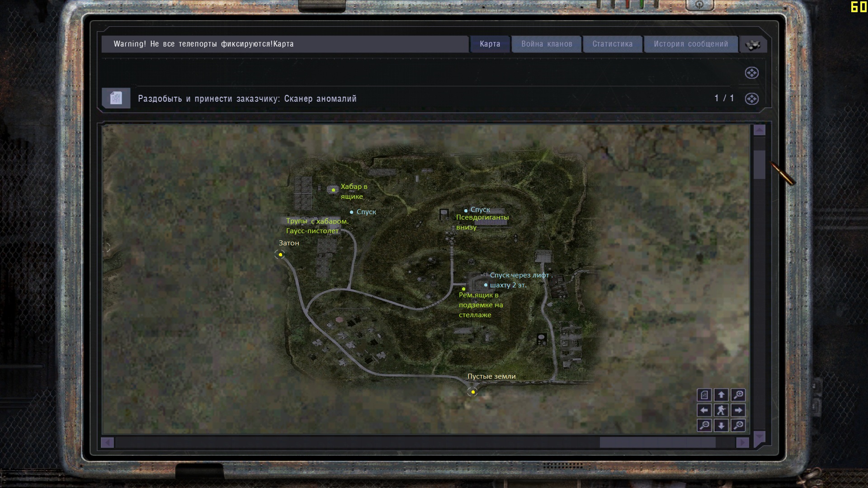Pan the map down with arrow button
This screenshot has width=868, height=488.
pos(721,425)
